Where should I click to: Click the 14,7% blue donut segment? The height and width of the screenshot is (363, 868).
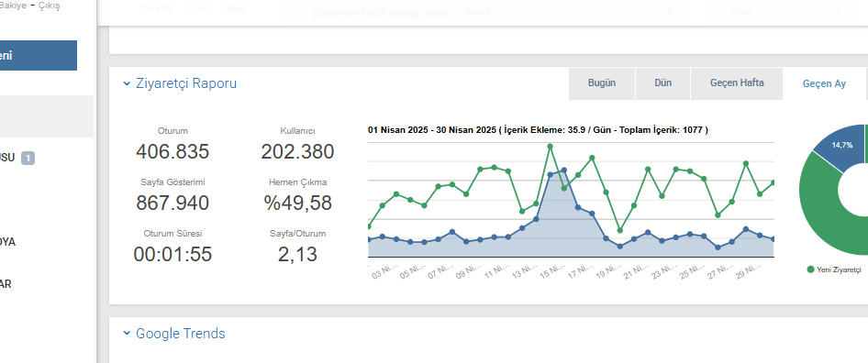pos(841,145)
